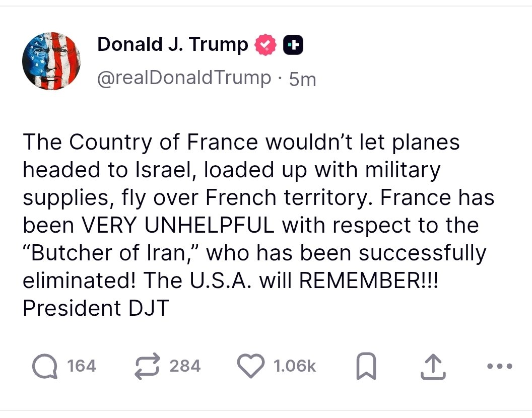This screenshot has width=532, height=418.
Task: Open the flag-painted profile avatar
Action: click(51, 61)
